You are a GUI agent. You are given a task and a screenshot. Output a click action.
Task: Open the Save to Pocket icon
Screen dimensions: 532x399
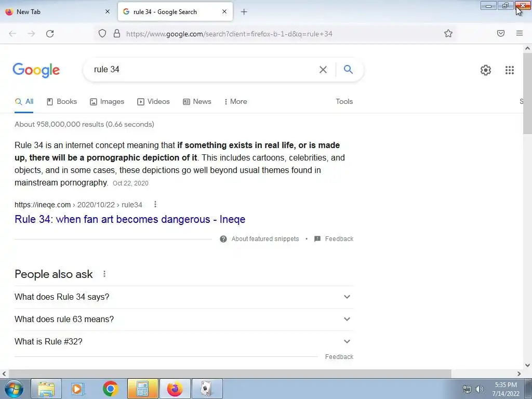tap(501, 33)
